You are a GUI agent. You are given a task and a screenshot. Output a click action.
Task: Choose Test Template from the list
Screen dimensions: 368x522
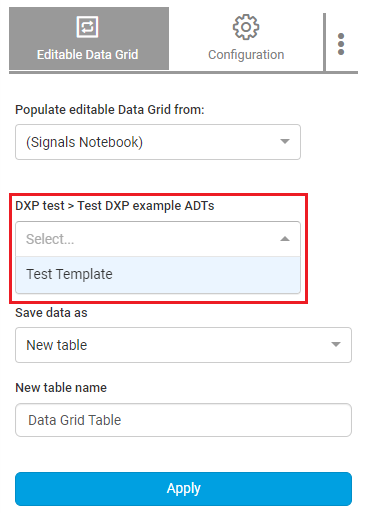point(158,275)
